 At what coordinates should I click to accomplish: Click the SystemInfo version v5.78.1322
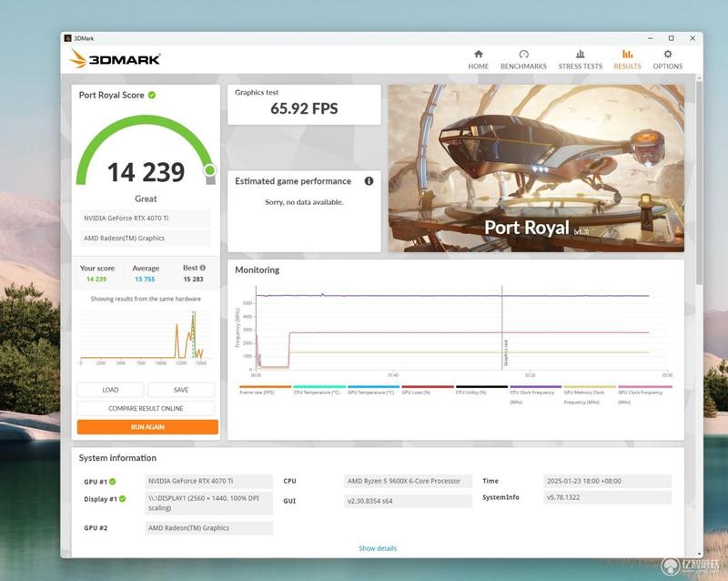click(607, 497)
